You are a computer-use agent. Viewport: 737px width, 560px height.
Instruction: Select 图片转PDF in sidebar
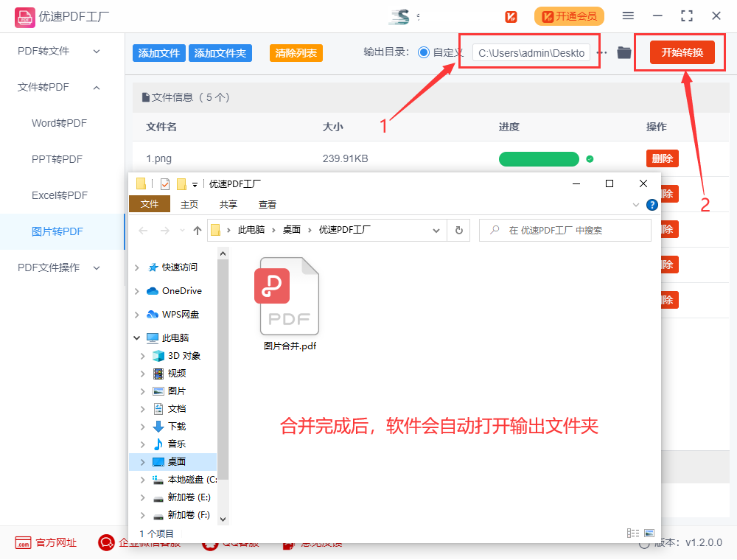57,231
